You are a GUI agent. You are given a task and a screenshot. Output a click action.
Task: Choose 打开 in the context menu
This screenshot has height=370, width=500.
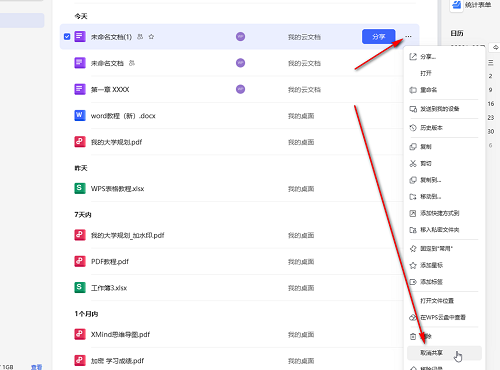(x=444, y=73)
